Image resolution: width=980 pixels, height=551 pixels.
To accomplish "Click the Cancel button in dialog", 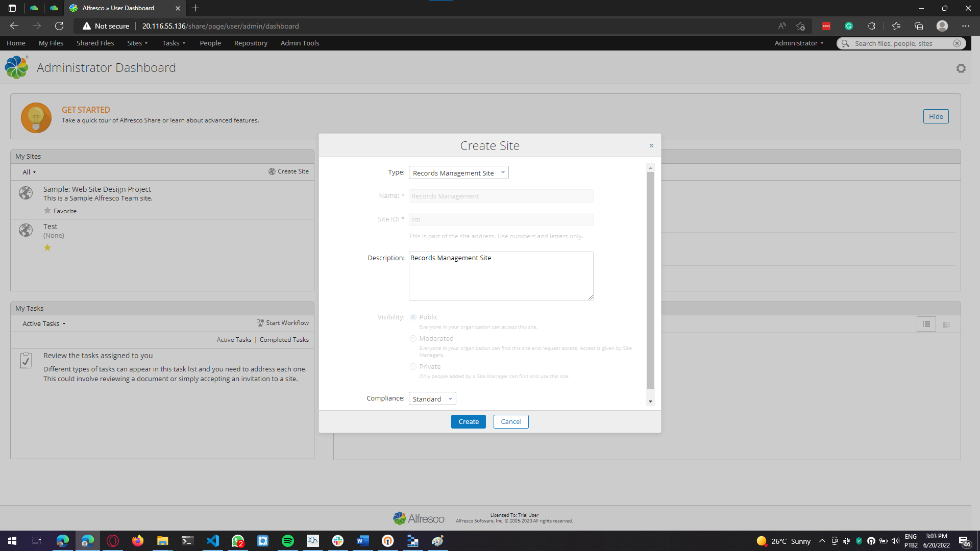I will click(x=511, y=421).
